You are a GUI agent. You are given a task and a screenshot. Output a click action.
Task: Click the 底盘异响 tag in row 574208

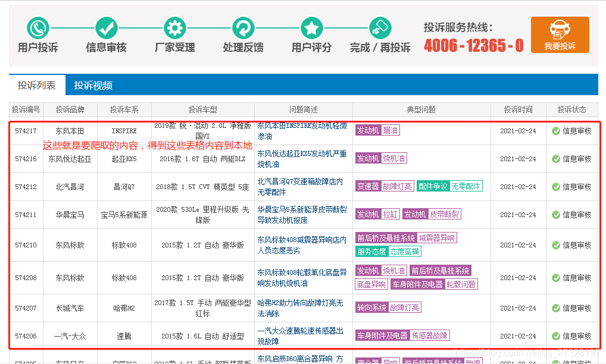[x=371, y=284]
